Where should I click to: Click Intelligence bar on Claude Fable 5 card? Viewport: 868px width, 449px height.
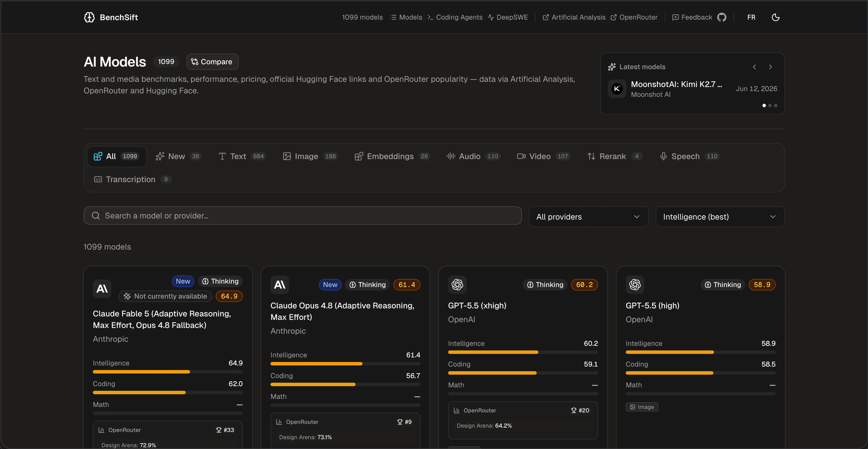coord(168,372)
